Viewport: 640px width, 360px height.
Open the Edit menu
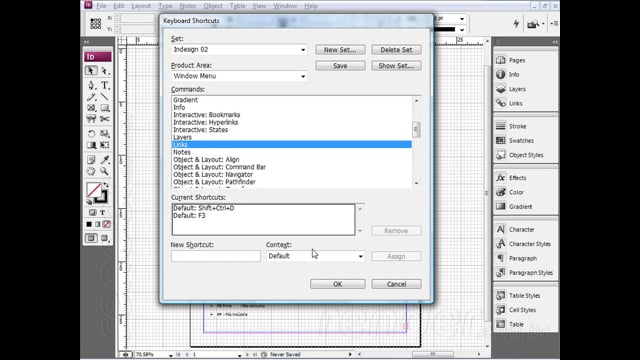point(119,6)
